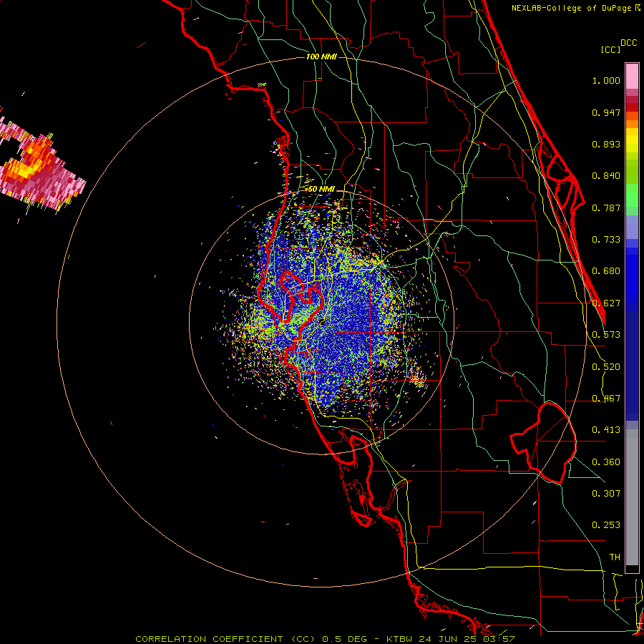This screenshot has height=644, width=644.
Task: Click the 0.360 legend value
Action: [606, 462]
